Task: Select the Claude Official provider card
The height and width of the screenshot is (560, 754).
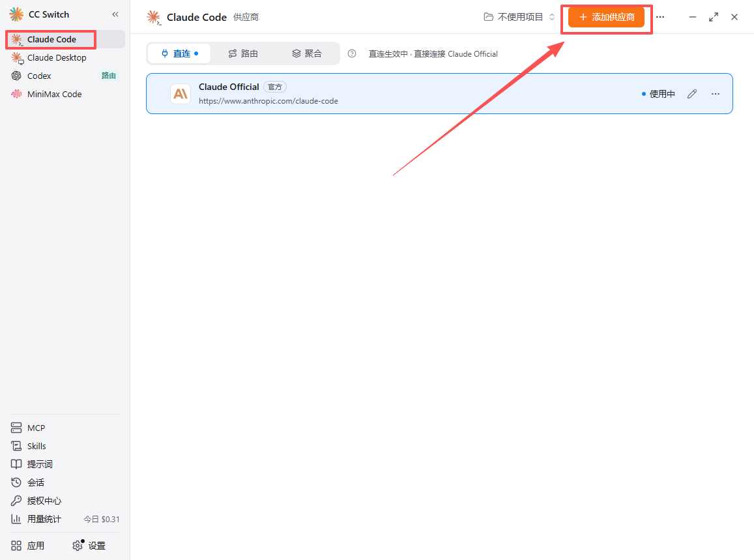Action: [x=439, y=94]
